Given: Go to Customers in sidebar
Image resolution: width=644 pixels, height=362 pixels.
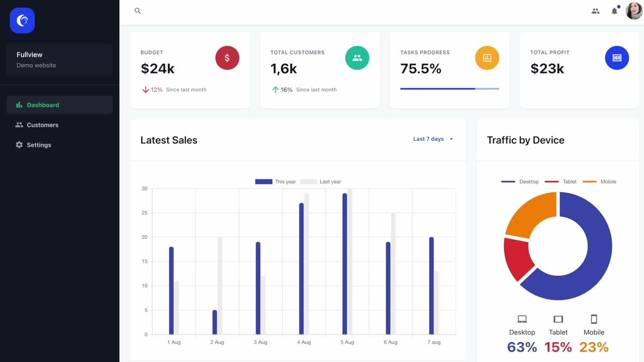Looking at the screenshot, I should [x=43, y=125].
